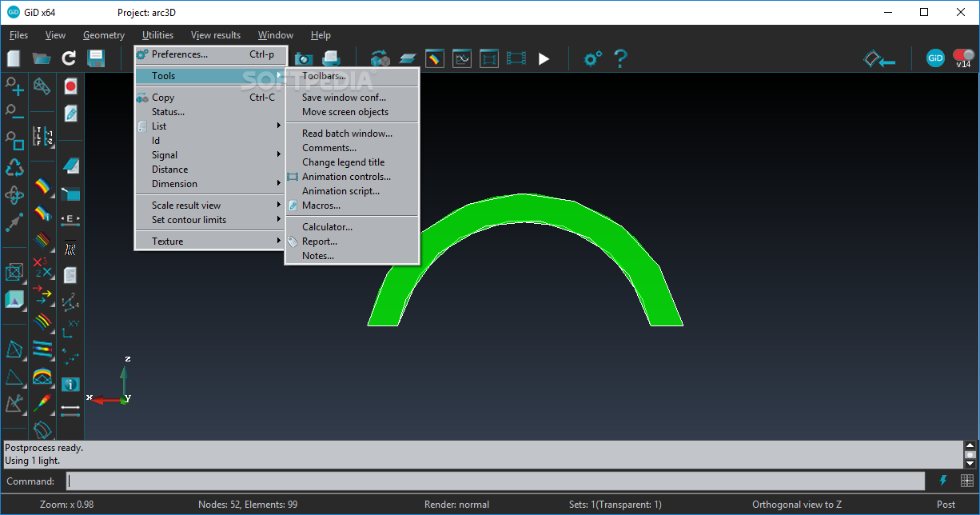This screenshot has width=980, height=515.
Task: Click the lightning bolt icon beside command line
Action: (943, 481)
